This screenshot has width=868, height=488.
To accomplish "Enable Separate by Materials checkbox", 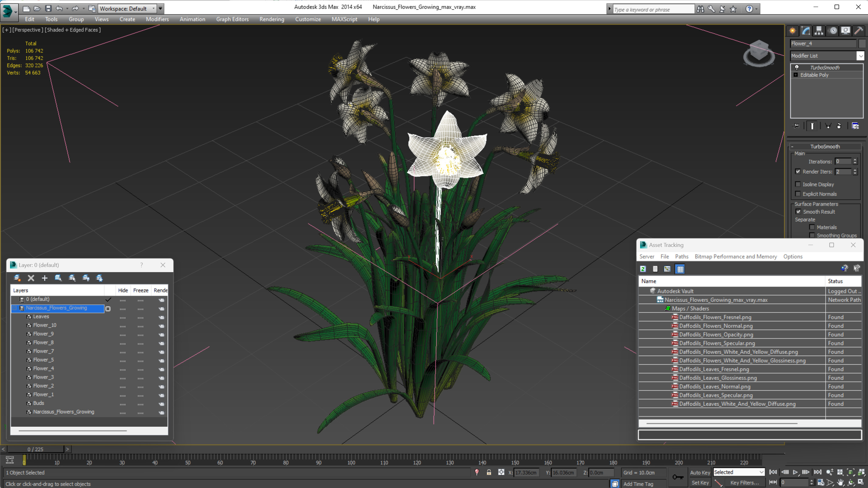I will (x=812, y=227).
